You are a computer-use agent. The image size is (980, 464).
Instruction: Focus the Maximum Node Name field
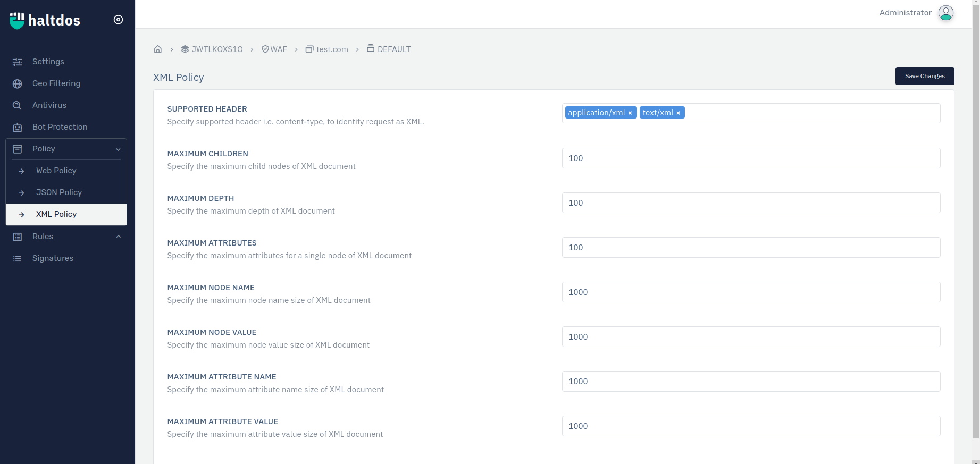[x=750, y=292]
